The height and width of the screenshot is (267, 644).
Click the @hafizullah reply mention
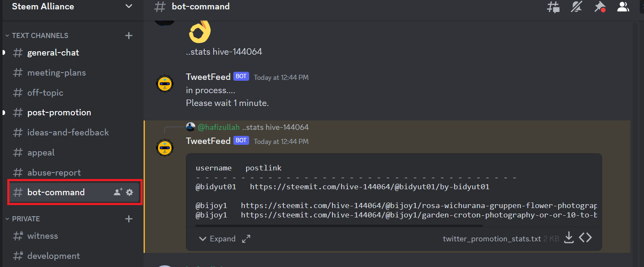point(219,127)
